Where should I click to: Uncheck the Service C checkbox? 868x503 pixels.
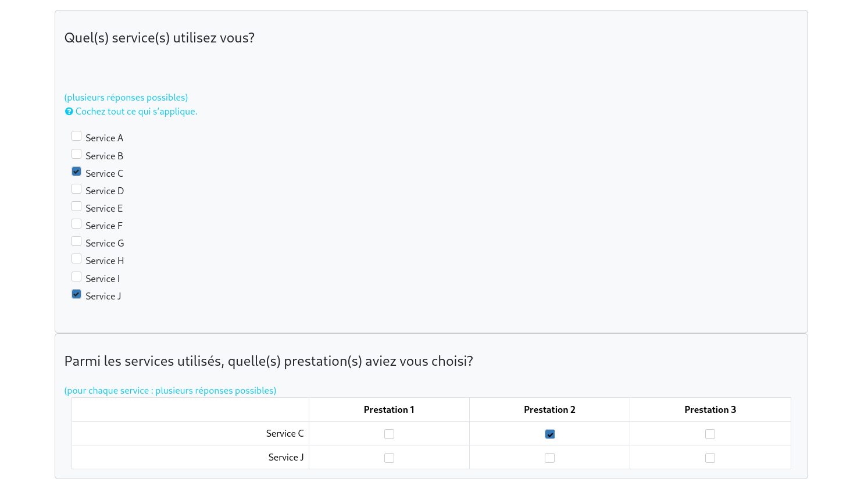click(76, 172)
